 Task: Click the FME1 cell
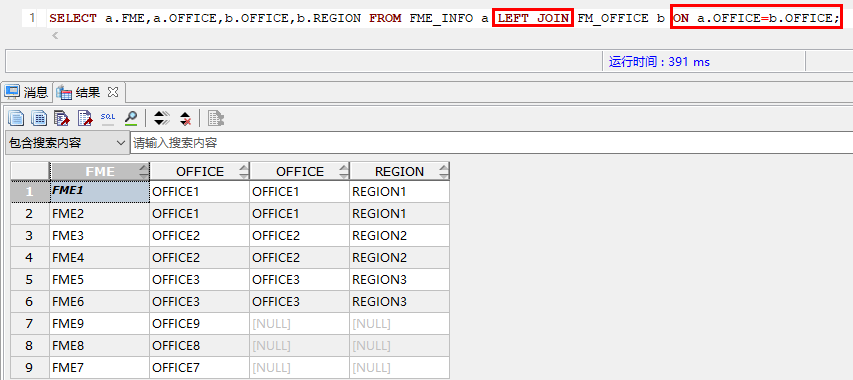pos(100,191)
